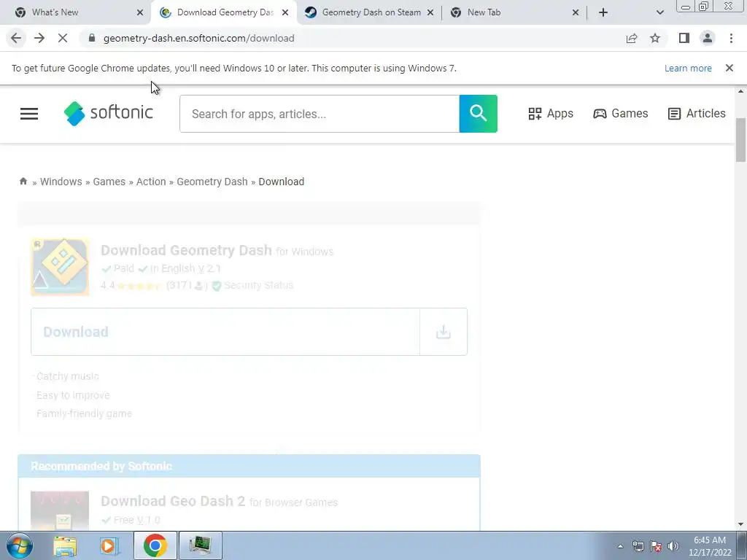Go forward to the next page
This screenshot has height=560, width=747.
(39, 38)
